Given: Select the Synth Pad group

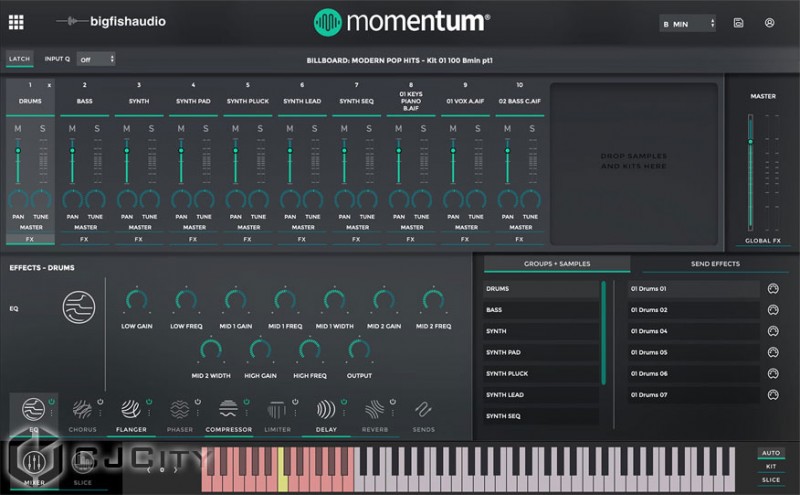Looking at the screenshot, I should click(541, 353).
